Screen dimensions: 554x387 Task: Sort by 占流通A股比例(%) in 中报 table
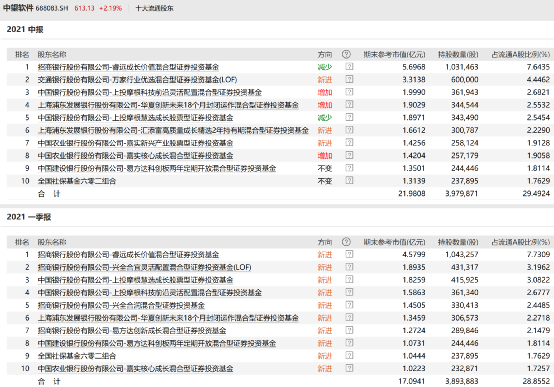tap(521, 54)
